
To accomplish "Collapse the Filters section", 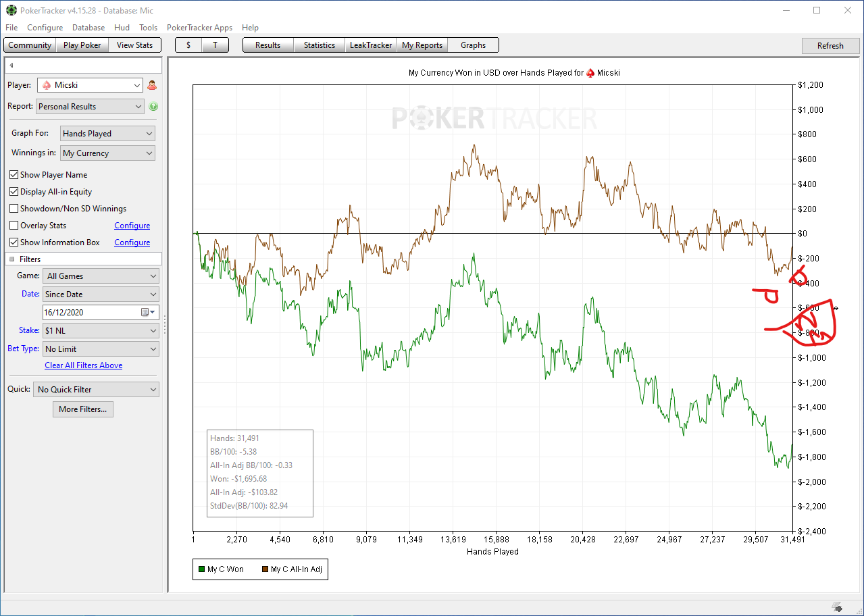I will (x=11, y=259).
